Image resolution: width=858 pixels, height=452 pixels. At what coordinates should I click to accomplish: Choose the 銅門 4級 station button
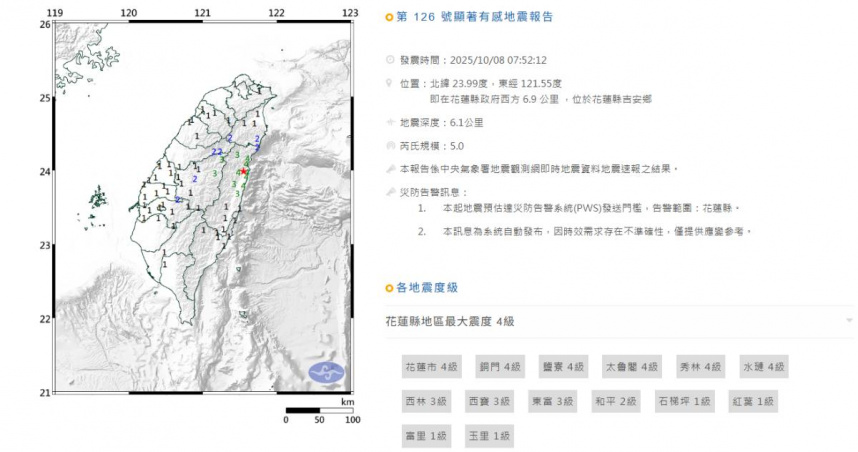tap(495, 367)
